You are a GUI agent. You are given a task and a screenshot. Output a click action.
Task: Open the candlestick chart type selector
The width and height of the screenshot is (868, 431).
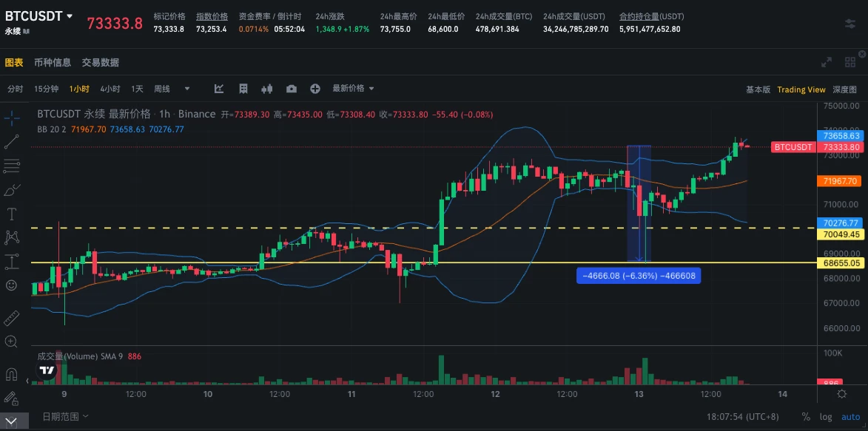point(267,89)
